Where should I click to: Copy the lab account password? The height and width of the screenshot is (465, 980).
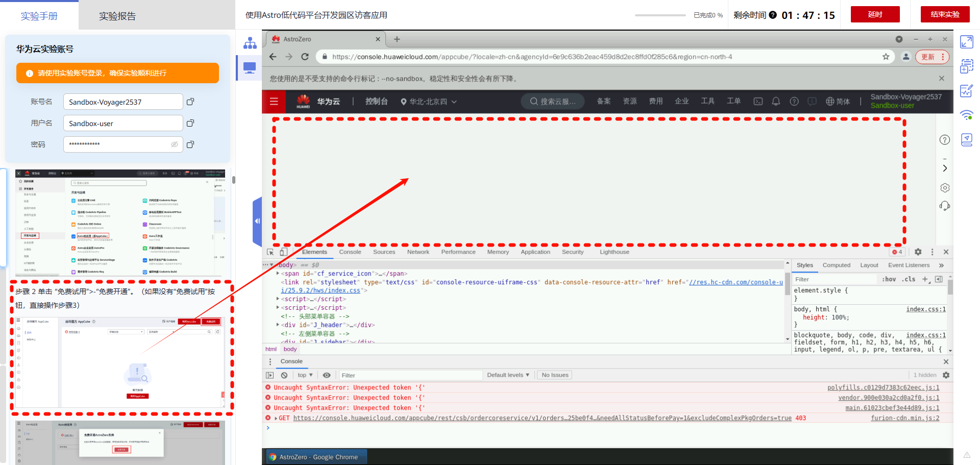tap(190, 145)
